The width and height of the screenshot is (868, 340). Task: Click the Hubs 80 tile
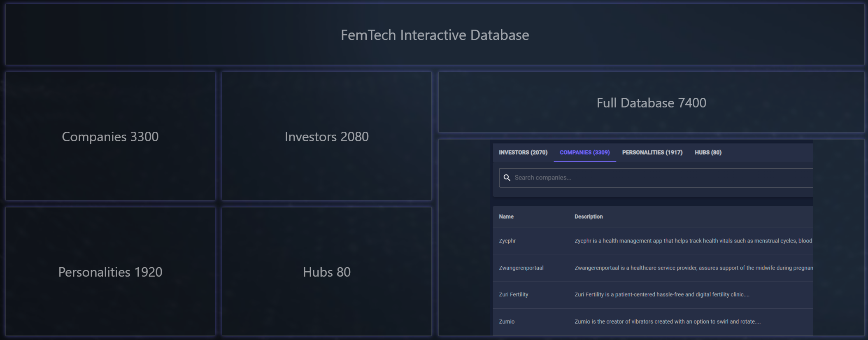(326, 272)
